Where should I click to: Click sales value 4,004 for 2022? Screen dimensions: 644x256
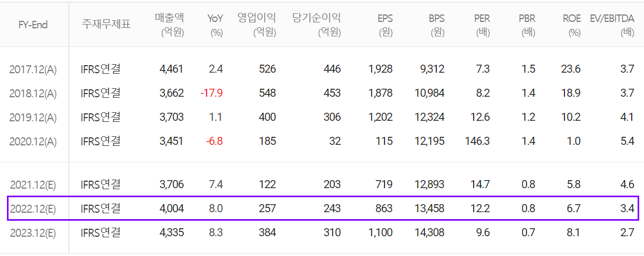(171, 208)
